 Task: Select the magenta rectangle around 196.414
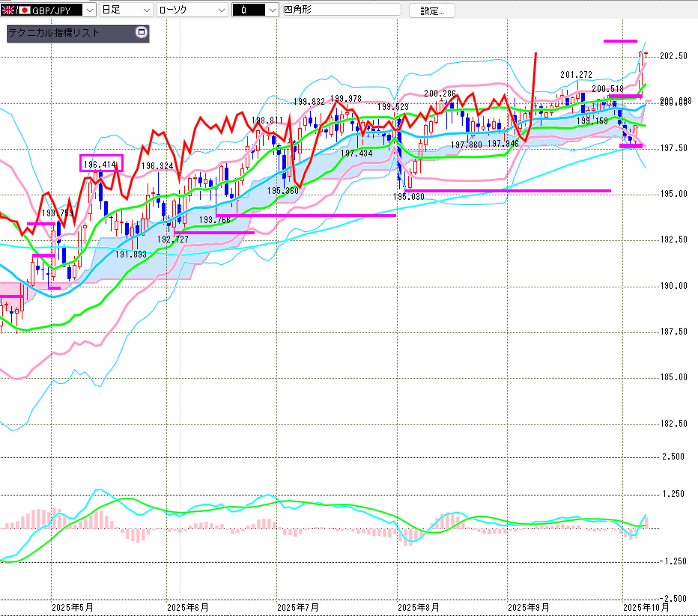tap(100, 163)
